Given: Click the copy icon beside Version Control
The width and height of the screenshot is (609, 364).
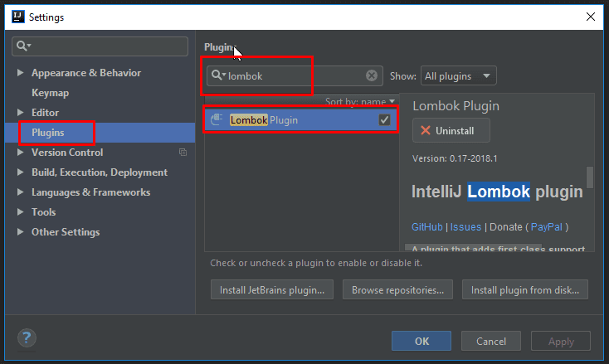Looking at the screenshot, I should pyautogui.click(x=183, y=152).
